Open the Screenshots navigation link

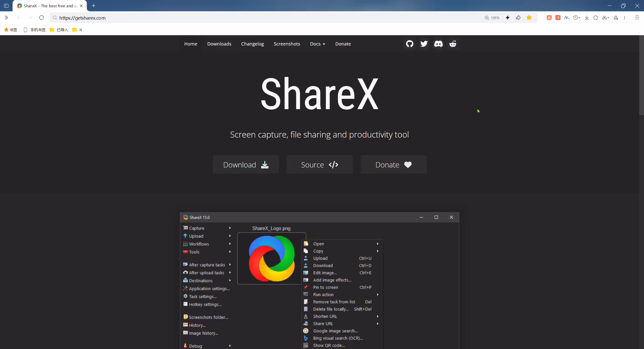pos(287,44)
